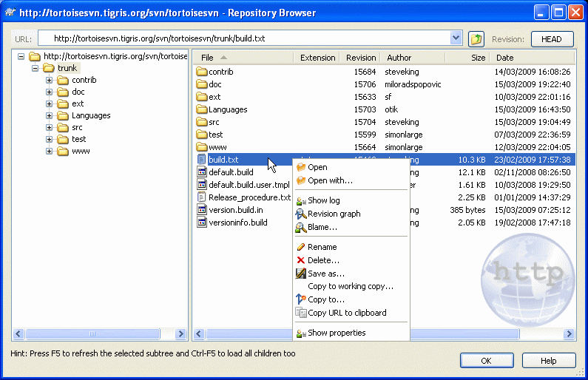Screen dimensions: 588x380
Task: Click the default.build file icon
Action: coord(202,172)
